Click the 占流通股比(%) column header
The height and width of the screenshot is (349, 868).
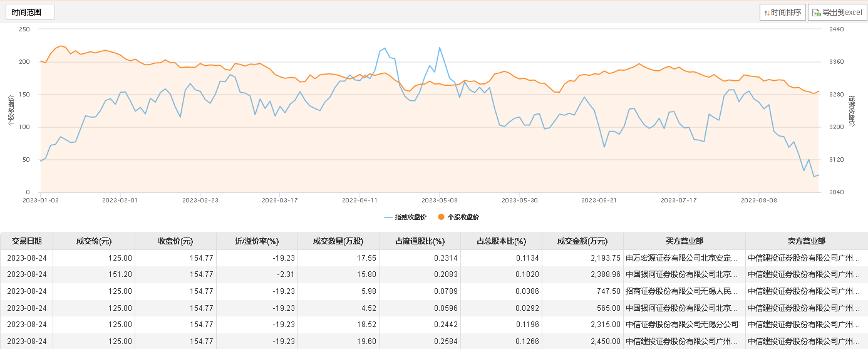419,241
